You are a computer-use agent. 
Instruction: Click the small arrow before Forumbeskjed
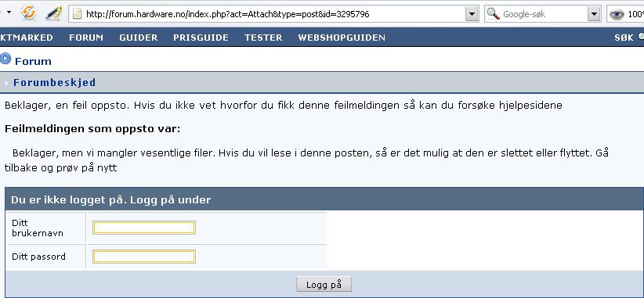6,83
